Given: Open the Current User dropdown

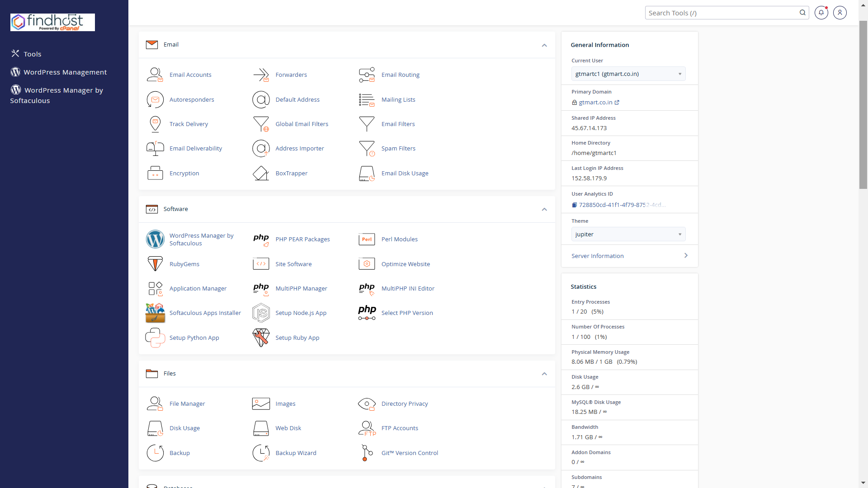Looking at the screenshot, I should coord(628,74).
